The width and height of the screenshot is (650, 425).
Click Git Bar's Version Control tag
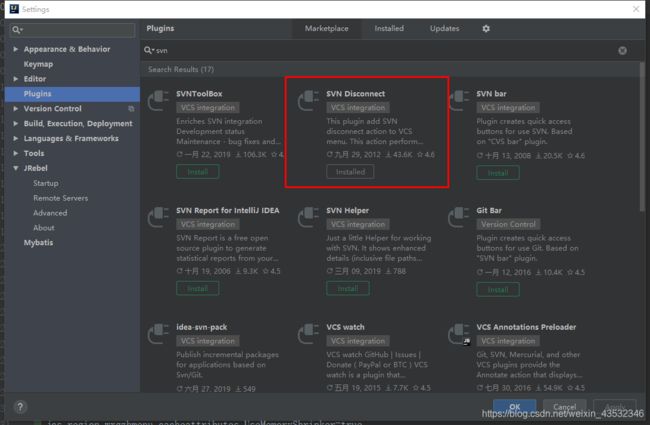[x=508, y=224]
